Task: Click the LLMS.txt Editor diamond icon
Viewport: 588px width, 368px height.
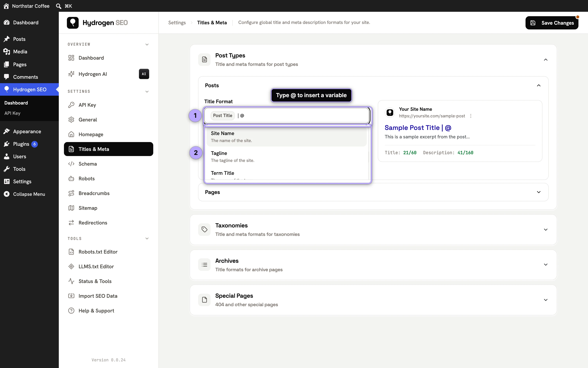Action: click(x=71, y=266)
